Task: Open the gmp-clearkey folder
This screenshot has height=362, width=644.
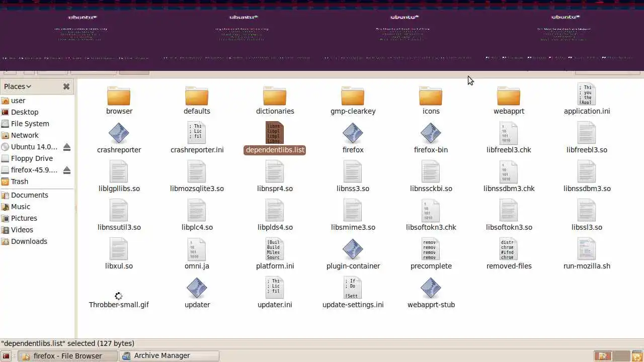Action: pos(353,96)
